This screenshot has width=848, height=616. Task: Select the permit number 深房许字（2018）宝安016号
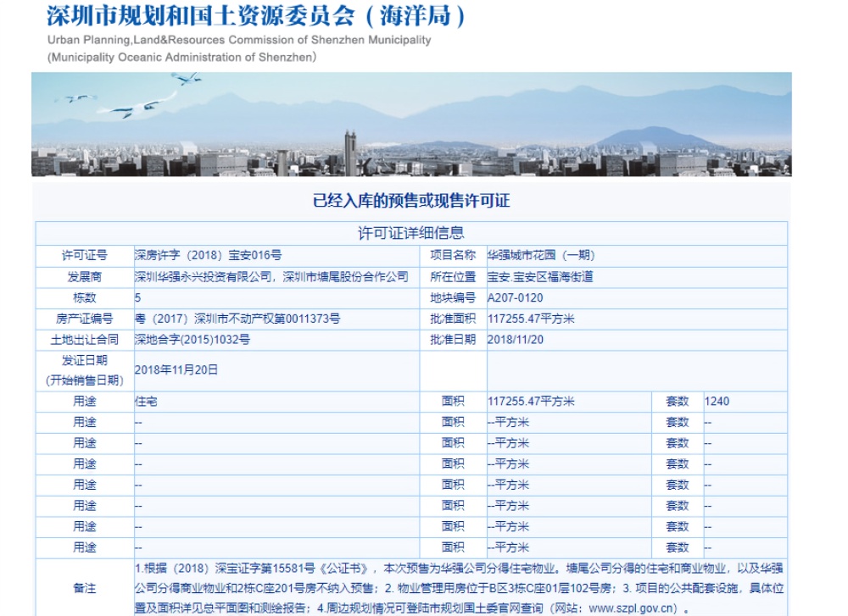[204, 253]
